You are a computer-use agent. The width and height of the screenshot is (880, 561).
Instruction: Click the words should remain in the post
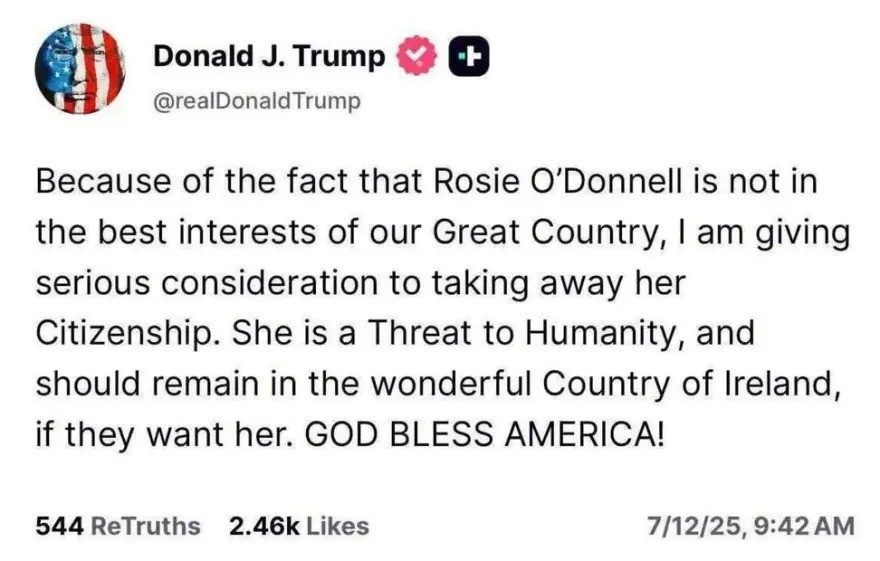point(148,384)
